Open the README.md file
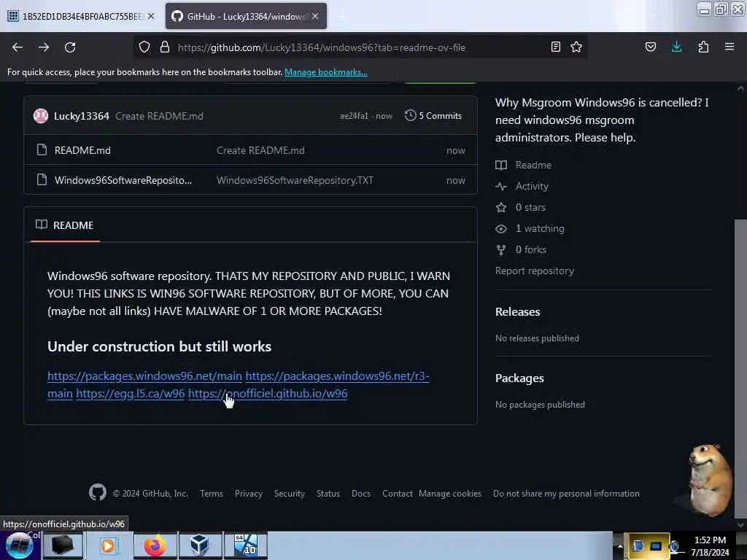The image size is (747, 560). click(x=82, y=150)
